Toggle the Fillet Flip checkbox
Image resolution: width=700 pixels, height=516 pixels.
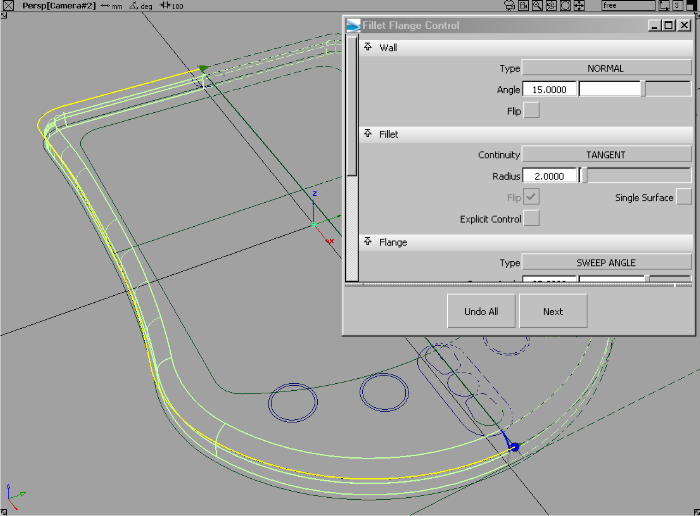click(531, 197)
